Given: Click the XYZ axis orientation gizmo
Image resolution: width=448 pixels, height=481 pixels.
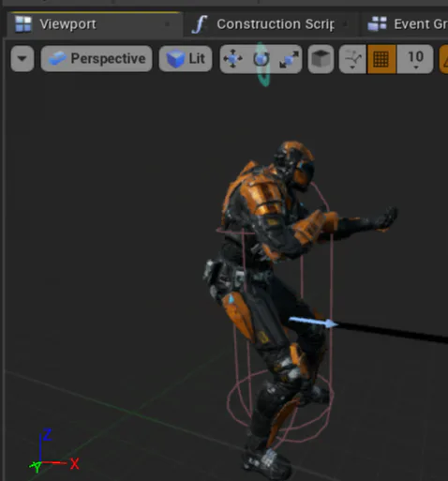Looking at the screenshot, I should [53, 450].
